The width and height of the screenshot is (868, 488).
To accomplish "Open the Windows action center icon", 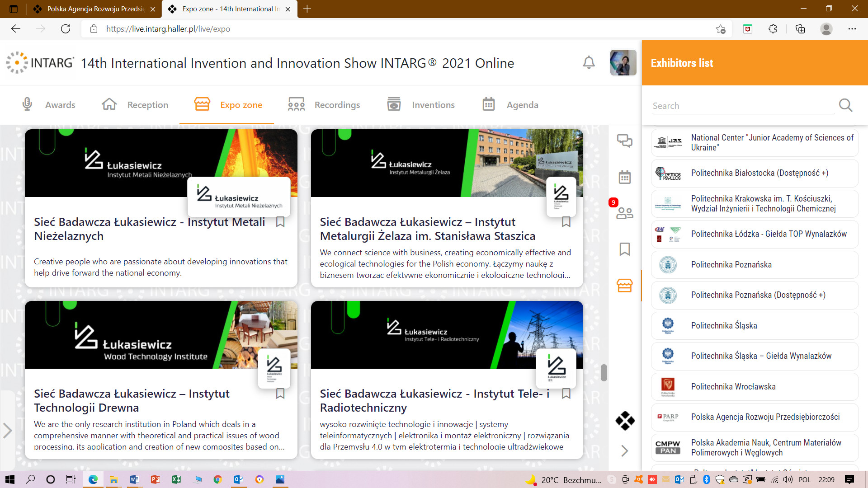I will pos(849,479).
